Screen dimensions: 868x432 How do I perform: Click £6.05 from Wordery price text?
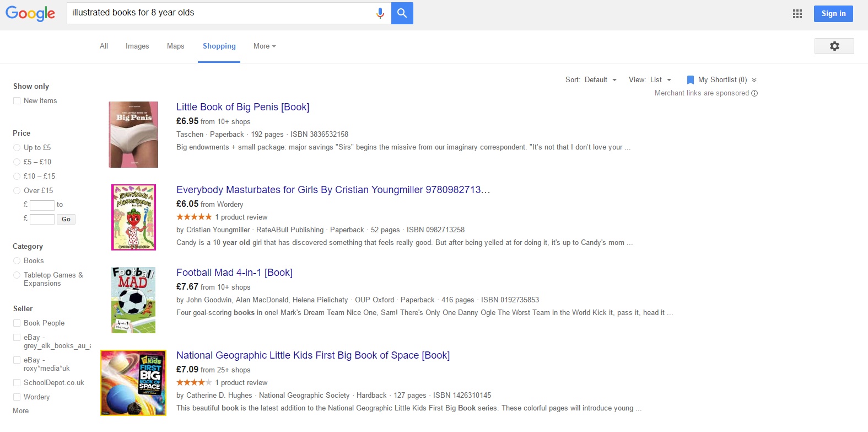click(209, 204)
